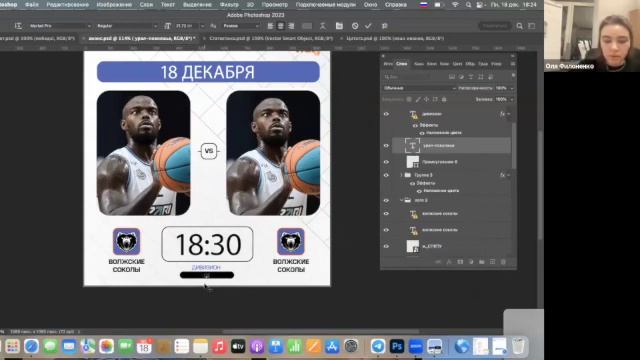Open Photoshop search magnifier icon
This screenshot has width=640, height=360.
pos(519,26)
